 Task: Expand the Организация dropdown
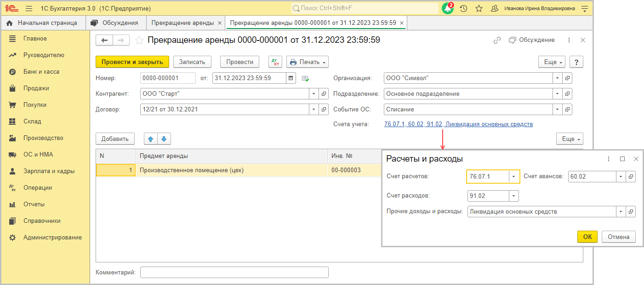pyautogui.click(x=558, y=78)
